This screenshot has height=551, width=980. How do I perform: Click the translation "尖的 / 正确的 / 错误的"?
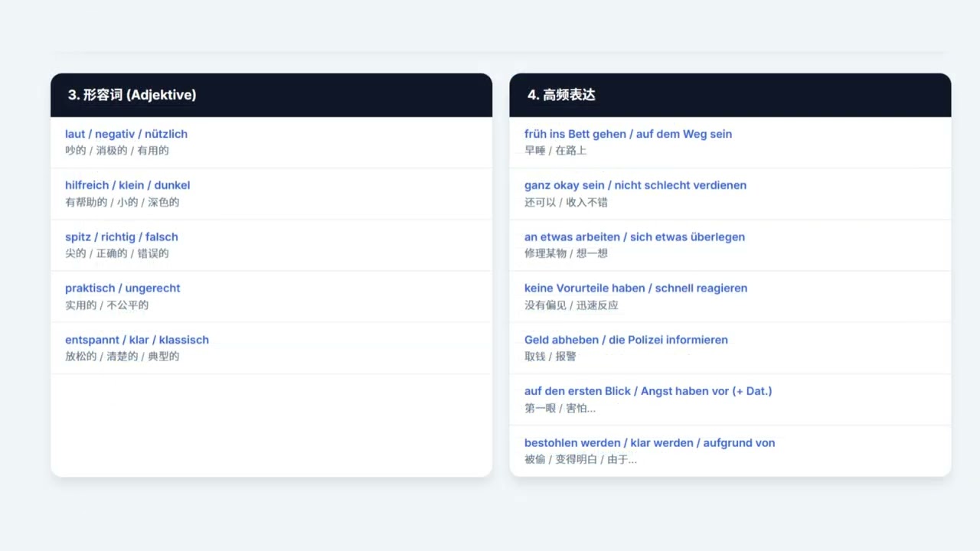point(117,253)
